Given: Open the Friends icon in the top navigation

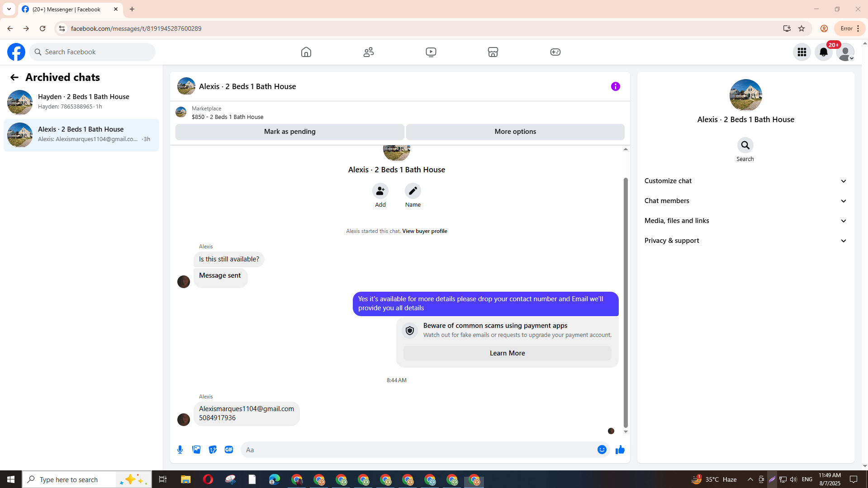Looking at the screenshot, I should tap(369, 52).
